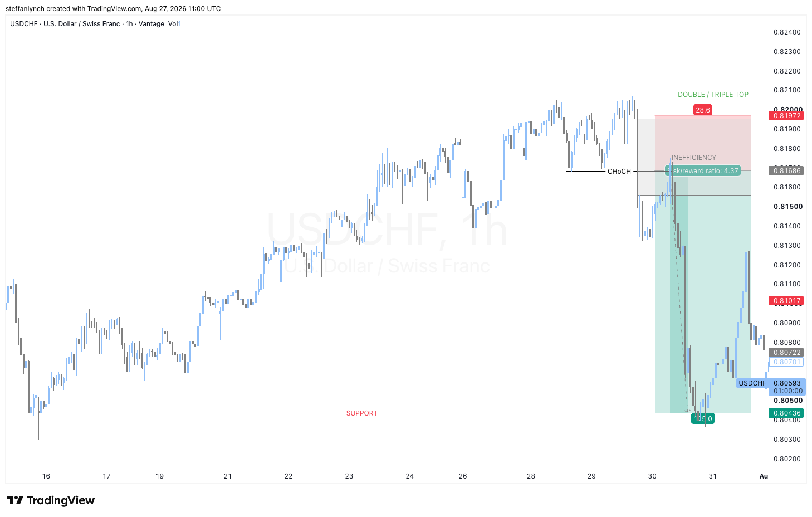Image resolution: width=812 pixels, height=517 pixels.
Task: Select date 26 on the time axis
Action: coord(463,476)
